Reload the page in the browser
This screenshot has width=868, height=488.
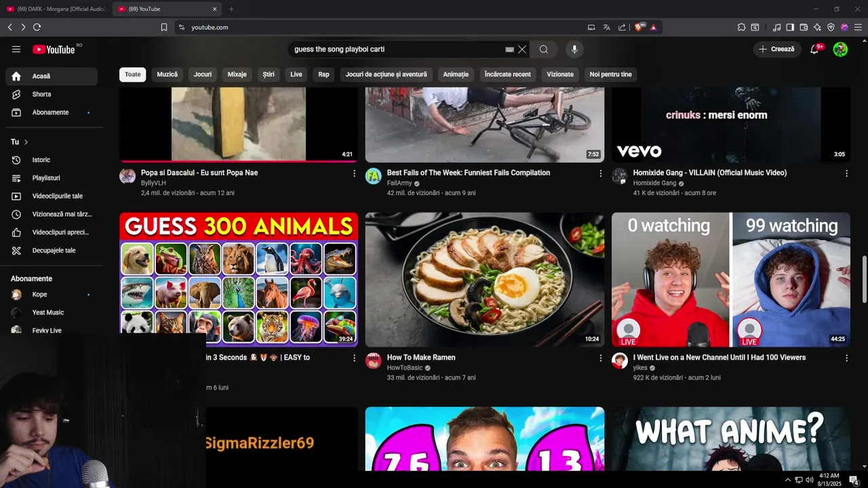click(x=37, y=27)
